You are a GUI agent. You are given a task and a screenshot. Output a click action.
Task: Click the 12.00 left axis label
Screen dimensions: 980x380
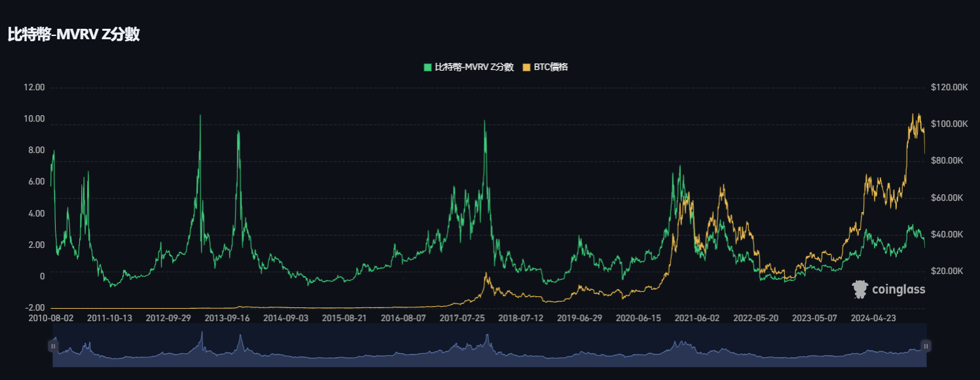(33, 87)
